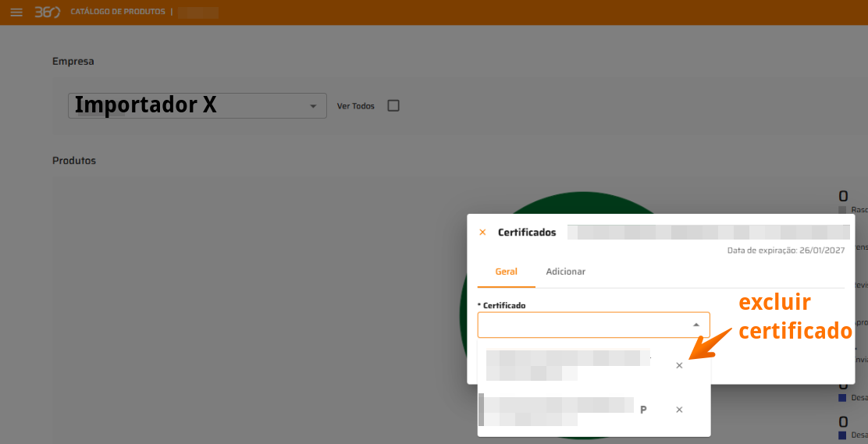The image size is (868, 444).
Task: Expand the Empresa dropdown arrow
Action: (x=313, y=106)
